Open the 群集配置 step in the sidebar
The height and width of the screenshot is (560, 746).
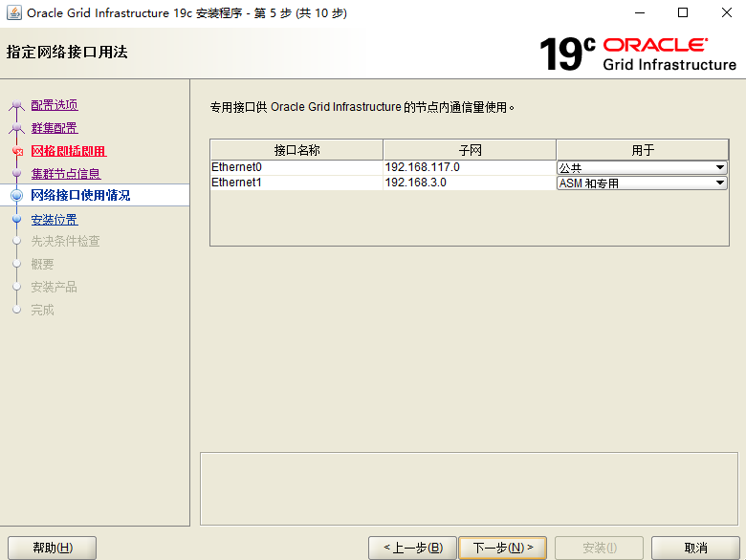tap(54, 128)
